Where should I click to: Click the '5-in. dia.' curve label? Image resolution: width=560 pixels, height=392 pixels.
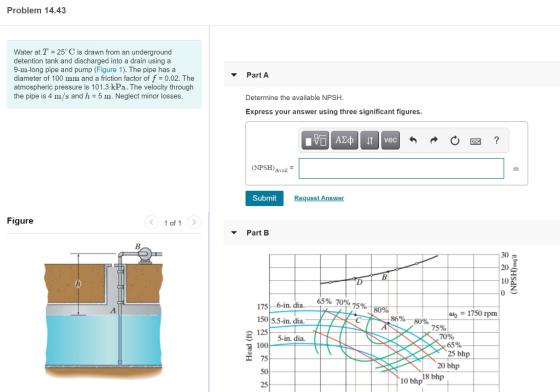[291, 338]
